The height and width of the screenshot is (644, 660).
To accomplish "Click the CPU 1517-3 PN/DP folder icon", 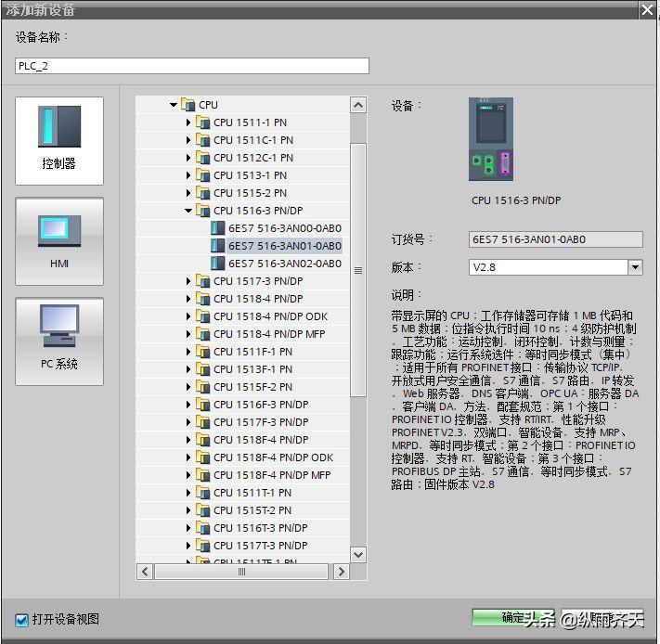I will (203, 281).
